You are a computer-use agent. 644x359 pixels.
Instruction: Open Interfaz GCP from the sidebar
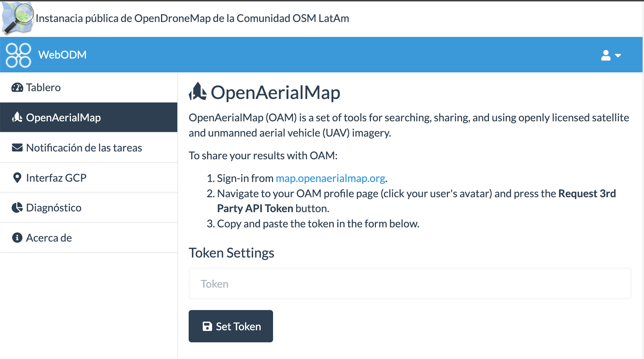coord(89,178)
